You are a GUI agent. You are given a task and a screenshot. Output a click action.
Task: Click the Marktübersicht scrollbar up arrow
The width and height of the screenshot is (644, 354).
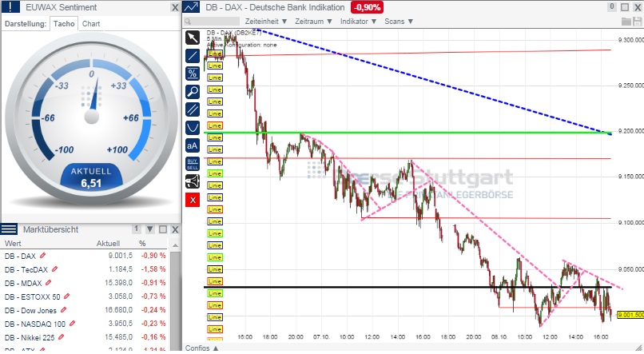point(175,245)
